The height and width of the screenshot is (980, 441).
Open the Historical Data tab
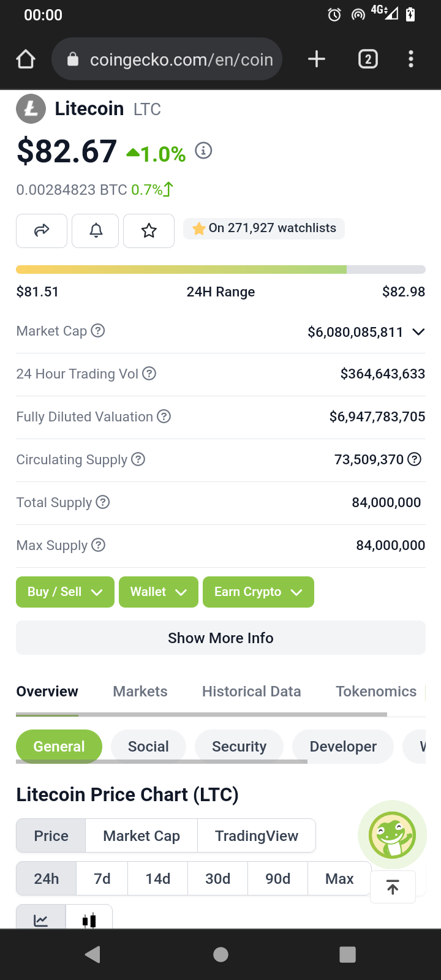pyautogui.click(x=252, y=692)
